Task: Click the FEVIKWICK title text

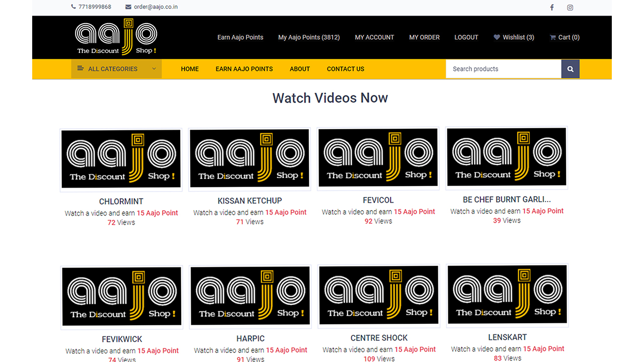Action: tap(122, 339)
